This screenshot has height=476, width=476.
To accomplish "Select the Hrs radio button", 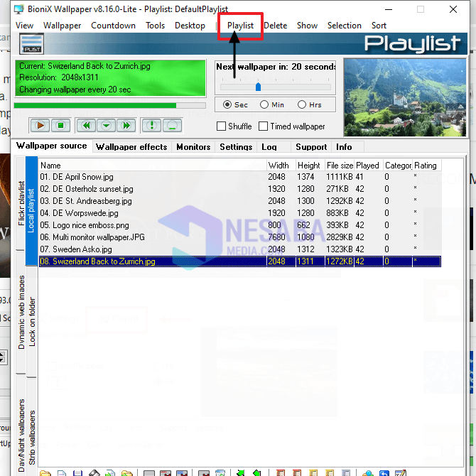I will tap(302, 104).
